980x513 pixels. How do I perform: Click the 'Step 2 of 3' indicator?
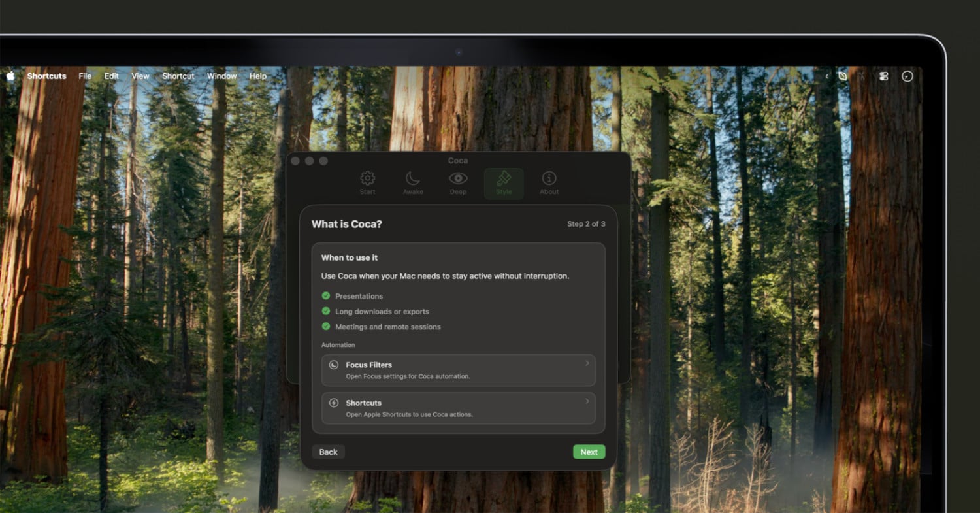point(586,224)
